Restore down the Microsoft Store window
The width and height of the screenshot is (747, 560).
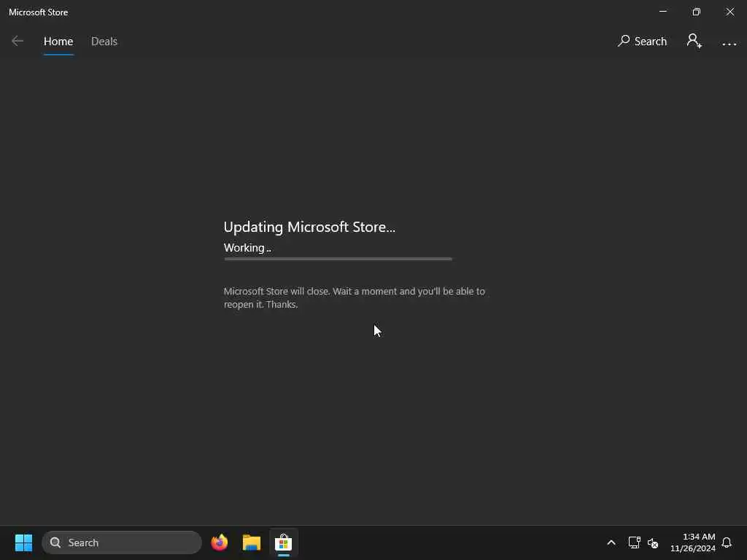[x=696, y=12]
